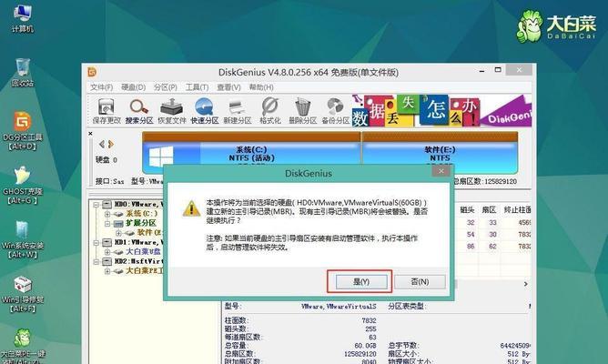Click the 搜索分区 magnifier icon

(139, 111)
